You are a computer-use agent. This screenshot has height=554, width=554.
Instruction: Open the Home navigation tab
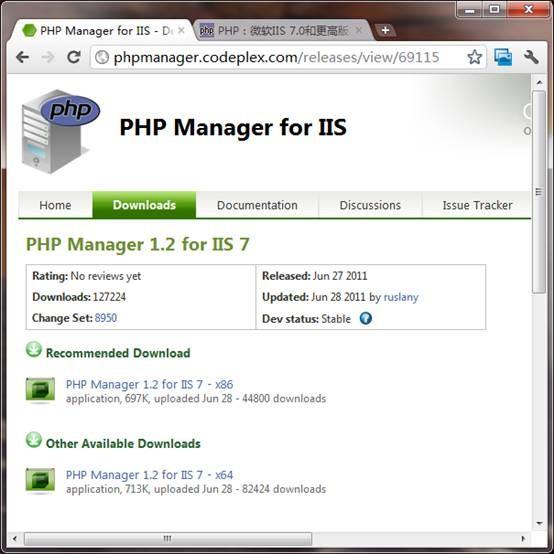point(55,205)
